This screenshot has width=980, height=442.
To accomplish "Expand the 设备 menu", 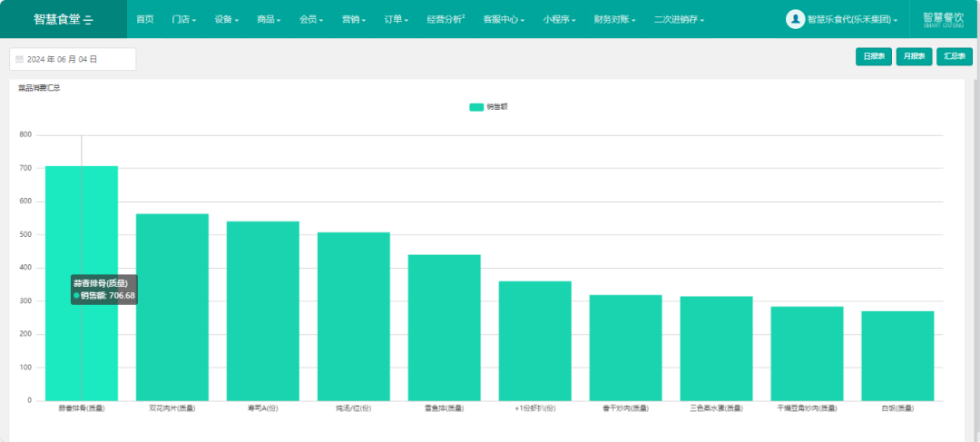I will coord(226,19).
